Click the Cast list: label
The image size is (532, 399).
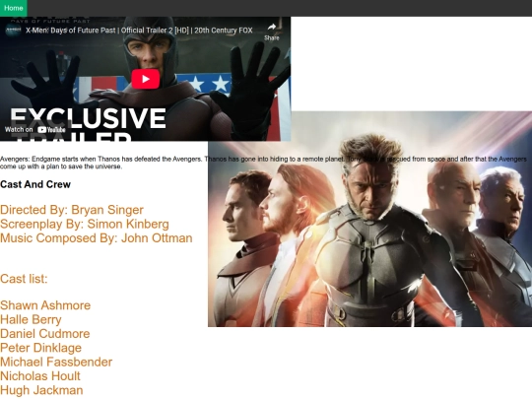point(24,279)
